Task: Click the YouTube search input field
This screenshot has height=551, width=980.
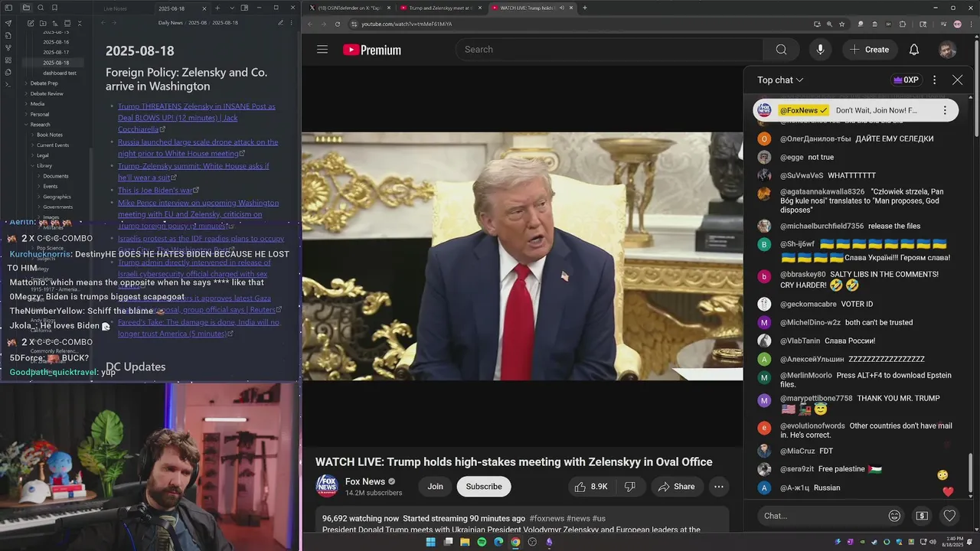Action: click(x=609, y=50)
